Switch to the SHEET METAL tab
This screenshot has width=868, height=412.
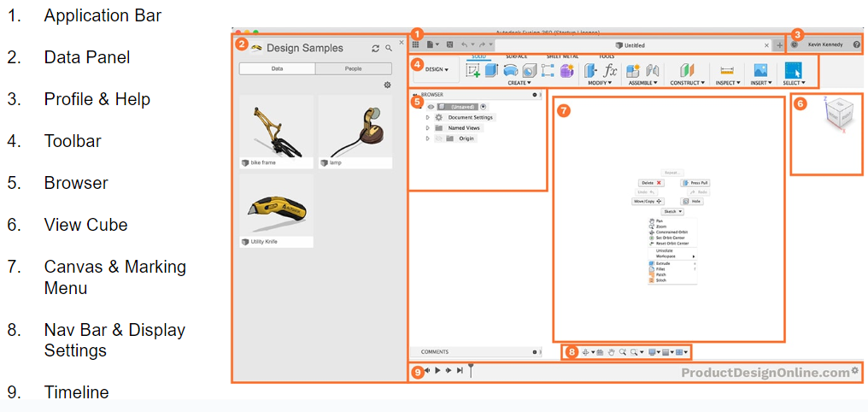pyautogui.click(x=562, y=56)
